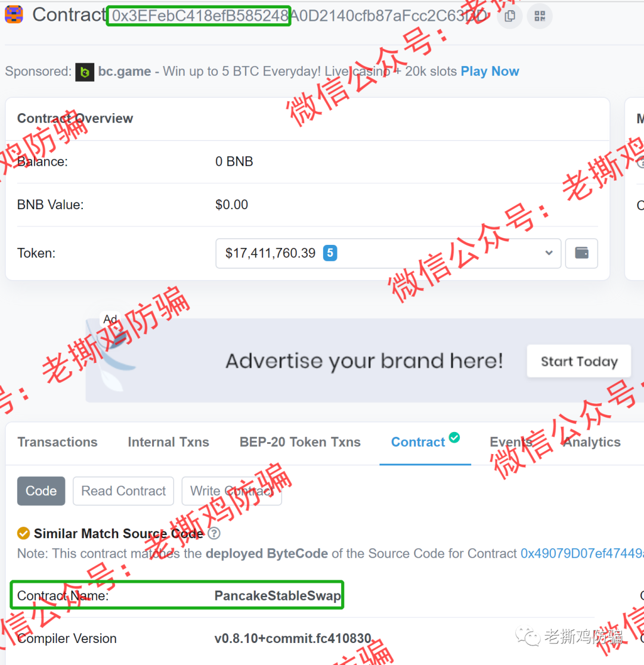Go to BEP-20 Token Txns tab
This screenshot has width=644, height=665.
click(x=300, y=442)
